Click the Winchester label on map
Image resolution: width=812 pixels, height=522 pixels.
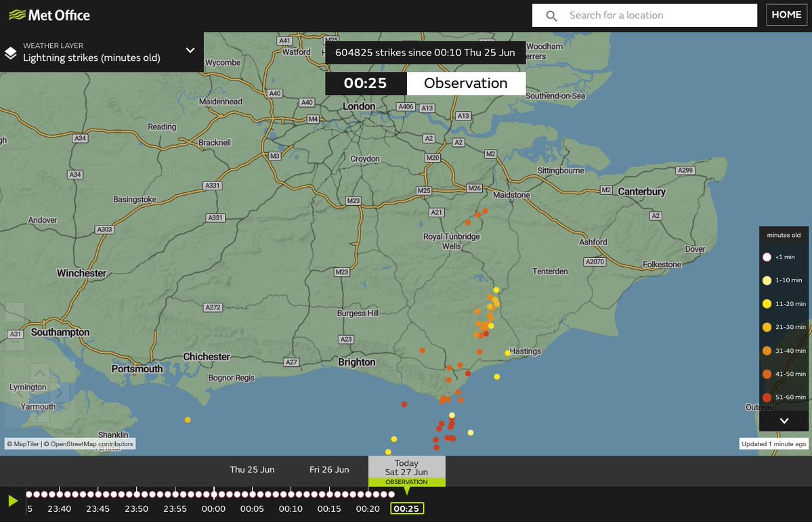[x=81, y=273]
